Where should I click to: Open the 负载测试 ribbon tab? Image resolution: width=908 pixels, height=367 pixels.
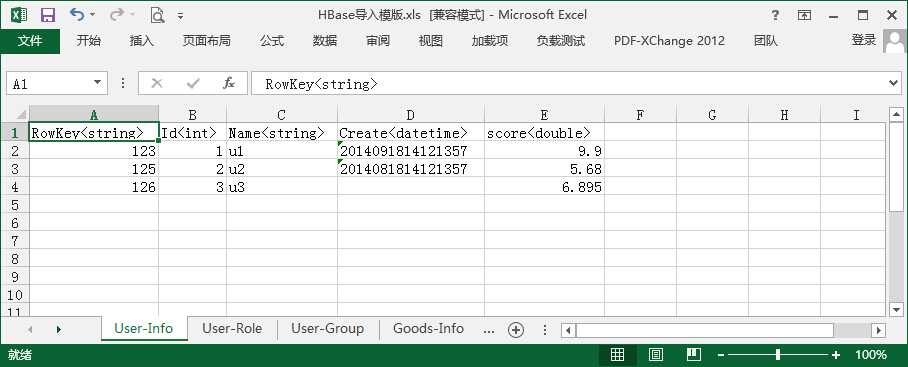[561, 41]
